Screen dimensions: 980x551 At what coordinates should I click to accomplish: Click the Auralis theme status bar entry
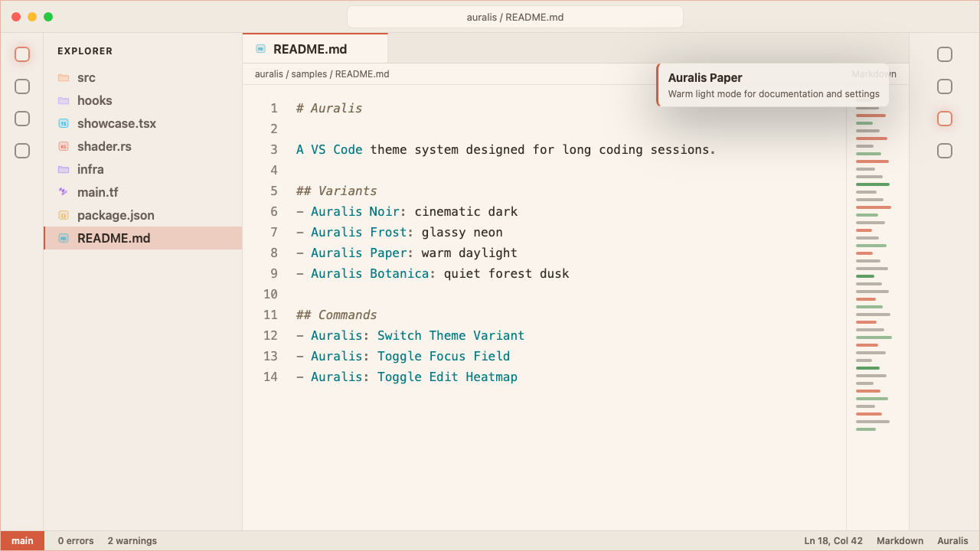click(x=952, y=541)
